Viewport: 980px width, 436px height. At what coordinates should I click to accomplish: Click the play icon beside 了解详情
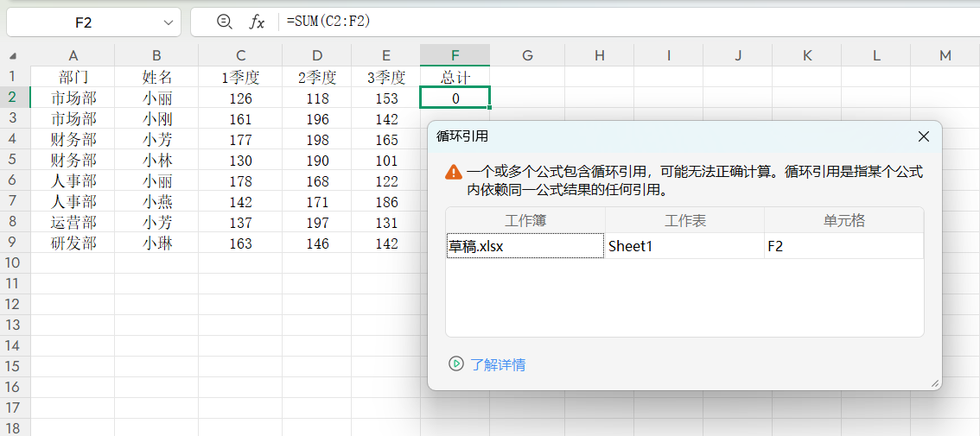(x=456, y=363)
